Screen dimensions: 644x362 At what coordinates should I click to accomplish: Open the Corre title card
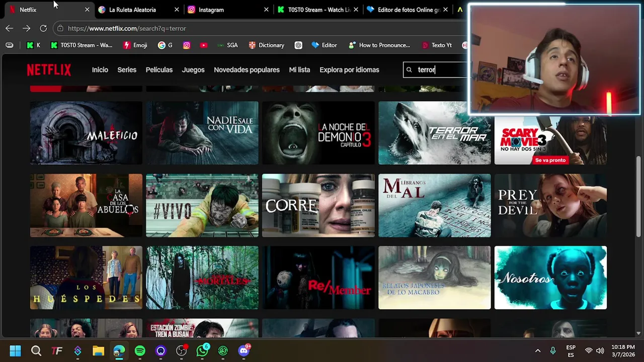(318, 205)
